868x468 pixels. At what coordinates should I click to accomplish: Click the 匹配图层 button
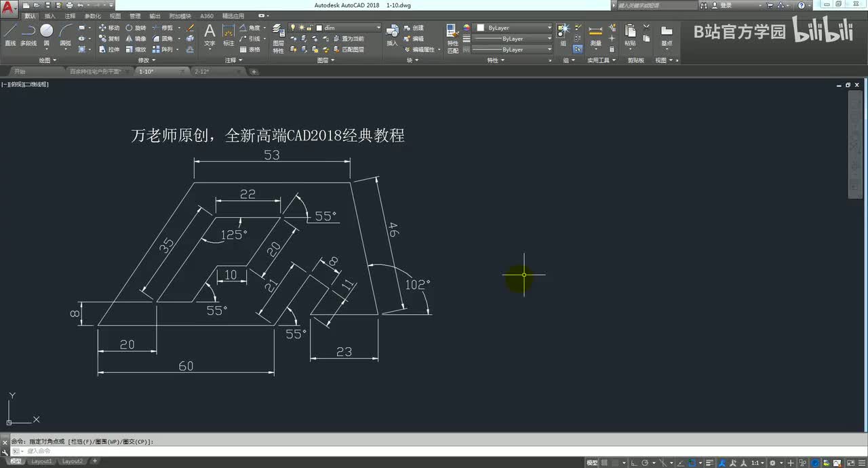347,50
